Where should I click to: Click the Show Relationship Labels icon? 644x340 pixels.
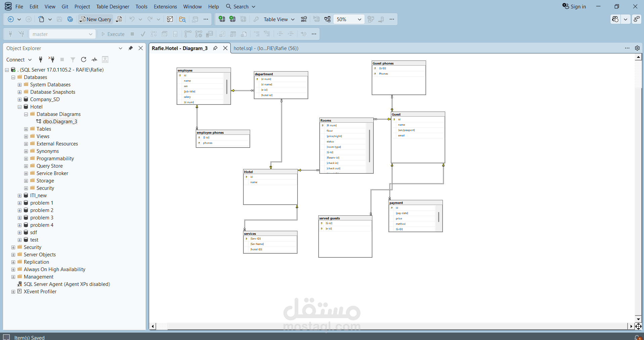[304, 19]
